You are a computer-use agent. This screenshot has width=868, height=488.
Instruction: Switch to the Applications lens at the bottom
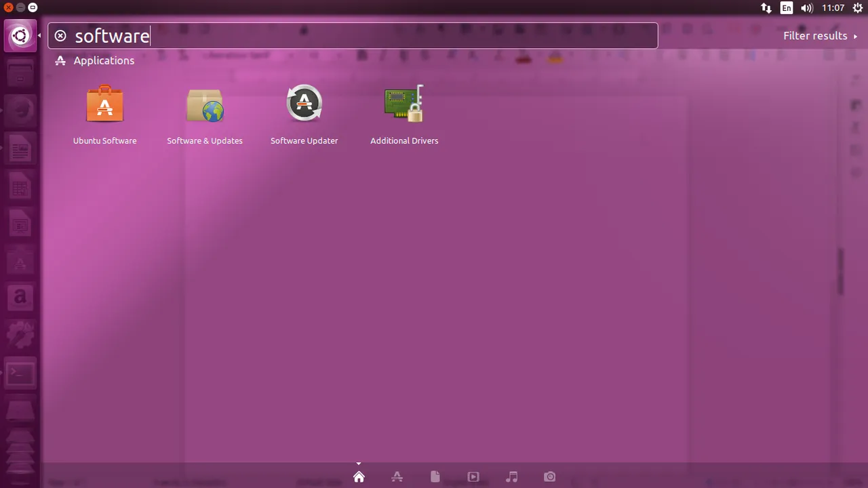[x=397, y=477]
